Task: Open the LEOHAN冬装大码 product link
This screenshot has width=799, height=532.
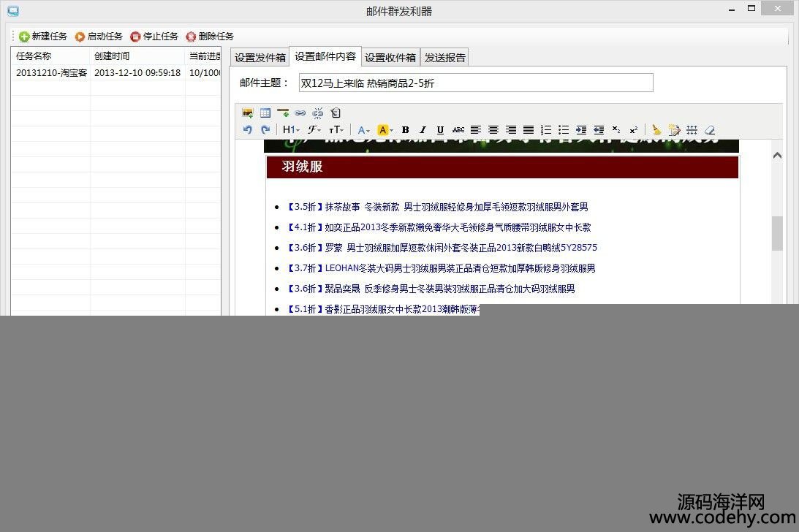Action: point(442,268)
